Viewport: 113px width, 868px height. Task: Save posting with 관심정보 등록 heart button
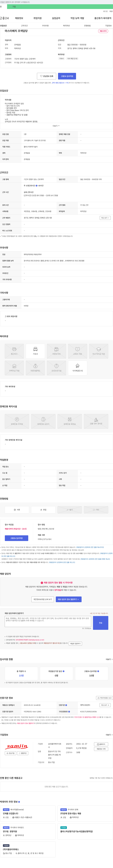[46, 76]
